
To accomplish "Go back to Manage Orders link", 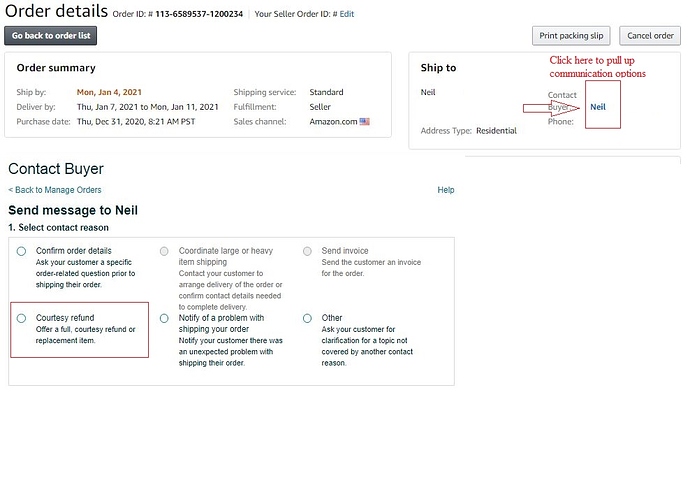I will (55, 190).
